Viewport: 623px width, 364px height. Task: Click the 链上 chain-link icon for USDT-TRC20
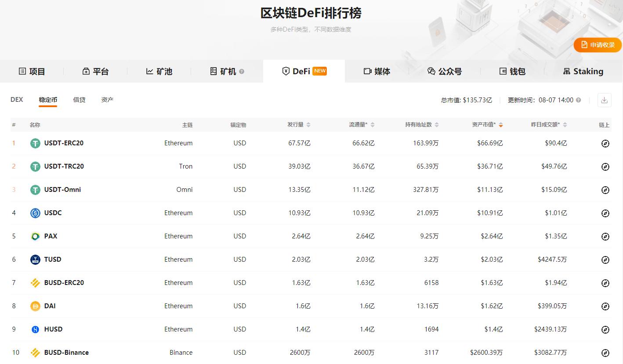605,166
